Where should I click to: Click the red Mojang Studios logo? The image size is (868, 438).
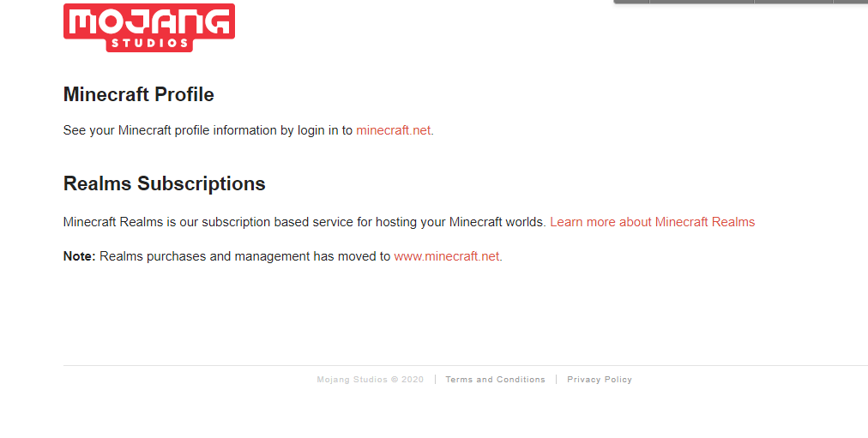pos(149,27)
